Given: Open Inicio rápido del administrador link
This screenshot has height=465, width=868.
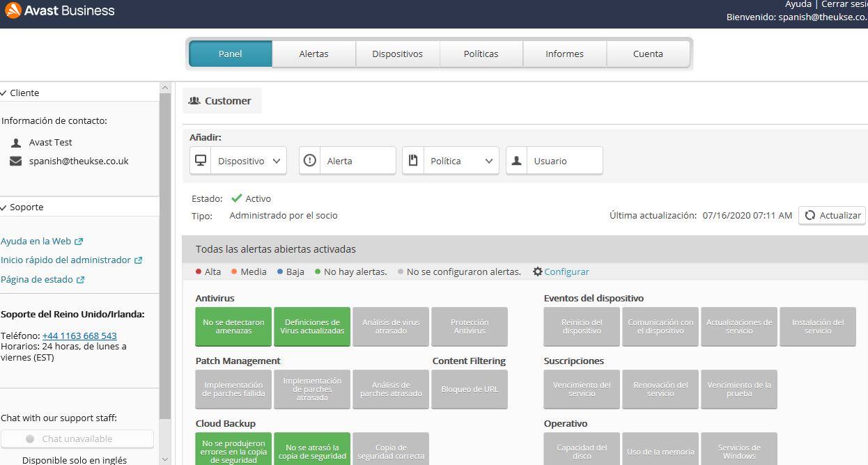Looking at the screenshot, I should click(x=65, y=260).
